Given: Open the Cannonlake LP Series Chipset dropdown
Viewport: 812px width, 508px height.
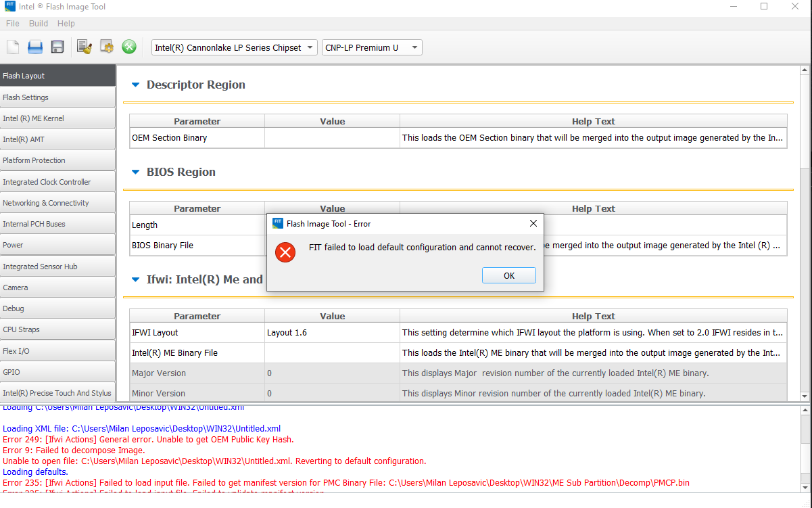Looking at the screenshot, I should pyautogui.click(x=234, y=47).
